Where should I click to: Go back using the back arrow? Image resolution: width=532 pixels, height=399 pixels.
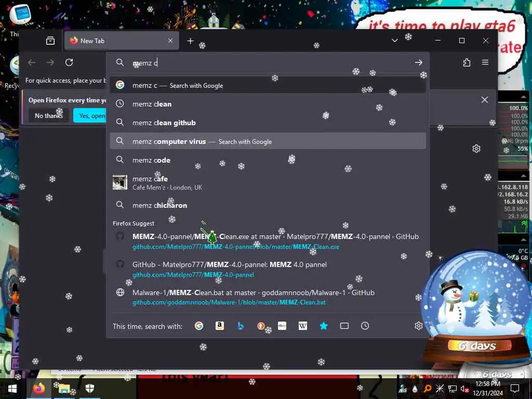point(32,62)
